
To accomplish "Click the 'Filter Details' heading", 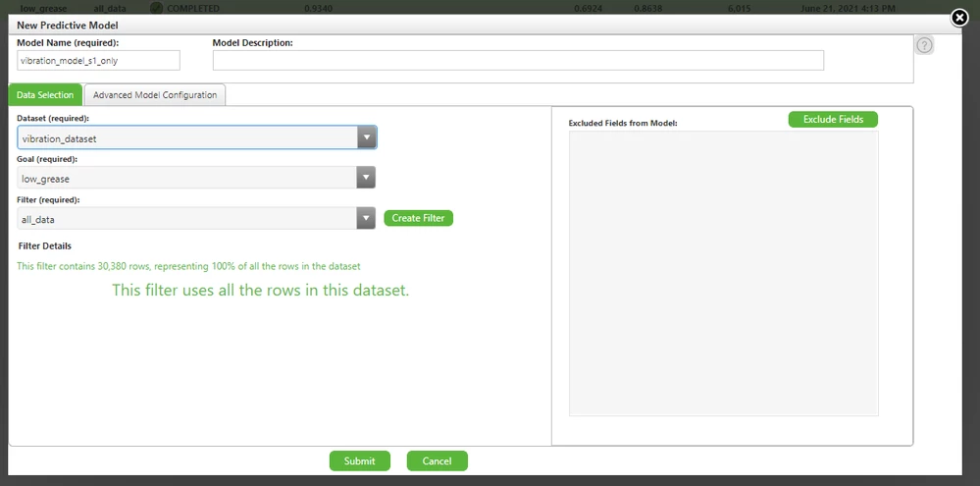I will pos(45,245).
